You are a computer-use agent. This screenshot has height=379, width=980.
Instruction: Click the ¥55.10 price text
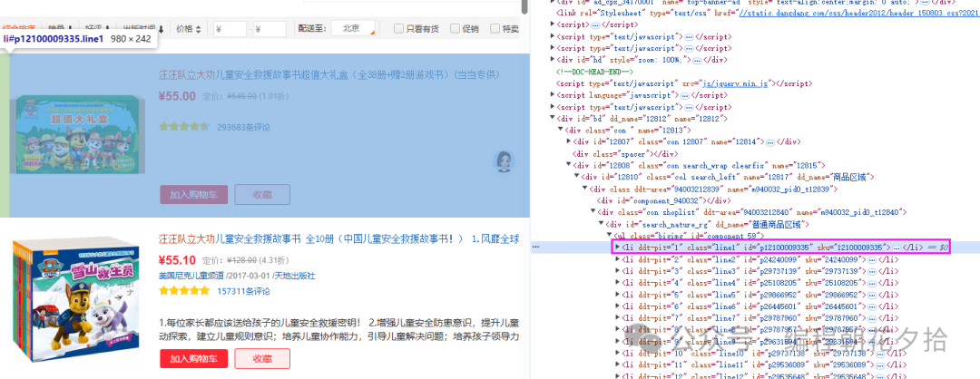178,260
